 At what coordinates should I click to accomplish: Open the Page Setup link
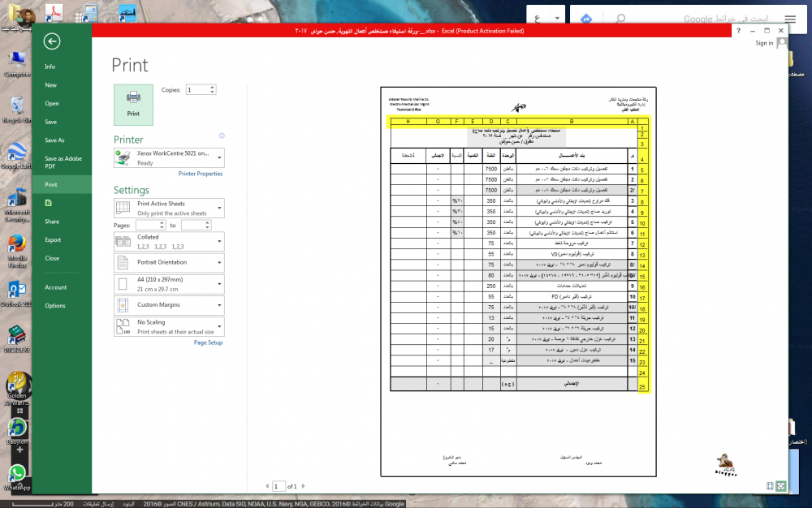(208, 342)
